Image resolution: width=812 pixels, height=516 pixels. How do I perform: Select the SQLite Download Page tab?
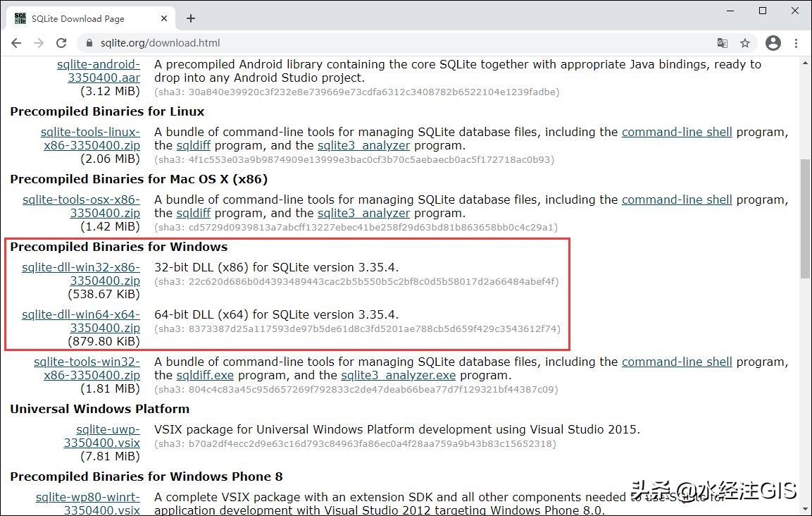91,18
